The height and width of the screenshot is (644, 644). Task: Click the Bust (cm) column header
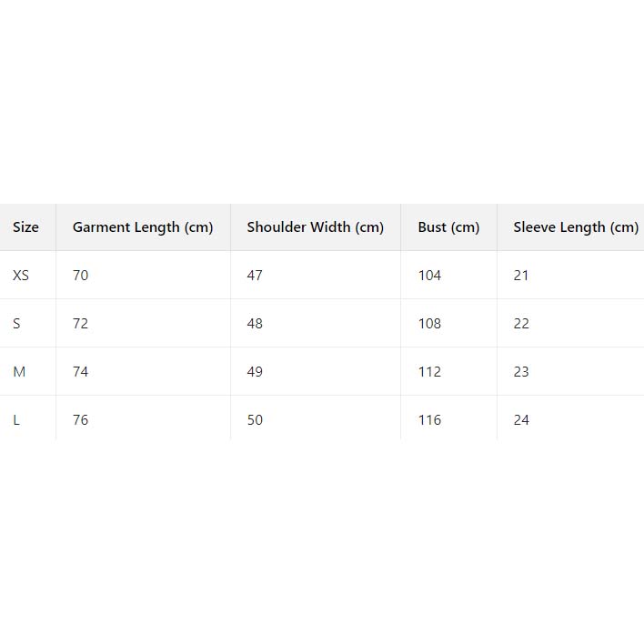(x=448, y=227)
